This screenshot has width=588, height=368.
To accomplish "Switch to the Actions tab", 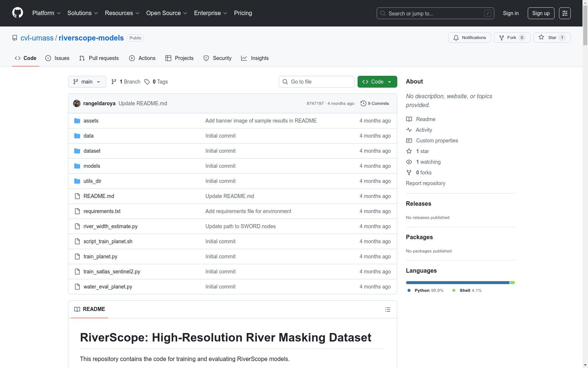I will pos(142,58).
